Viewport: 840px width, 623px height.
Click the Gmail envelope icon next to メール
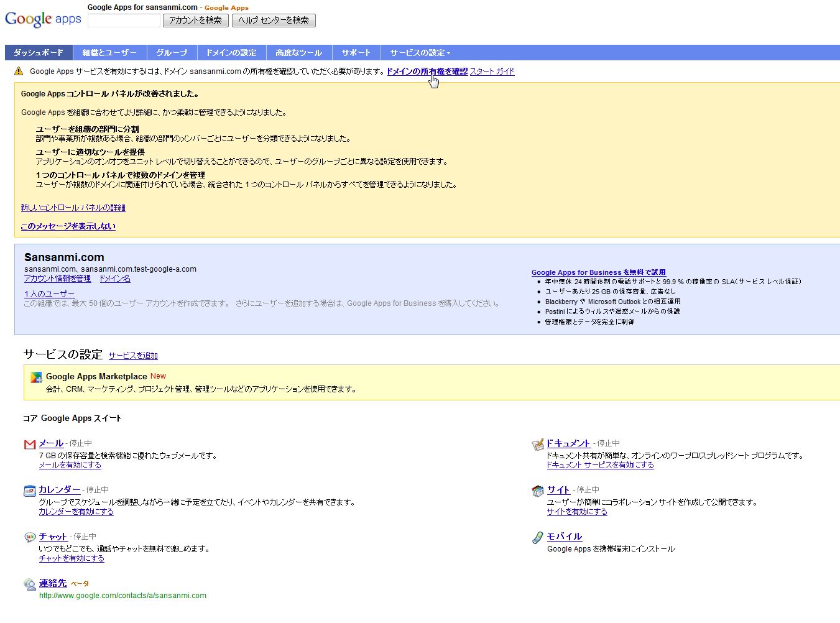coord(30,444)
